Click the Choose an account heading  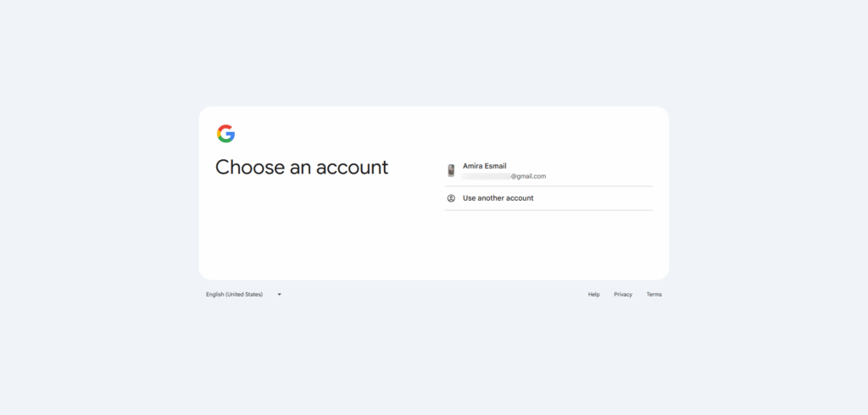(302, 167)
